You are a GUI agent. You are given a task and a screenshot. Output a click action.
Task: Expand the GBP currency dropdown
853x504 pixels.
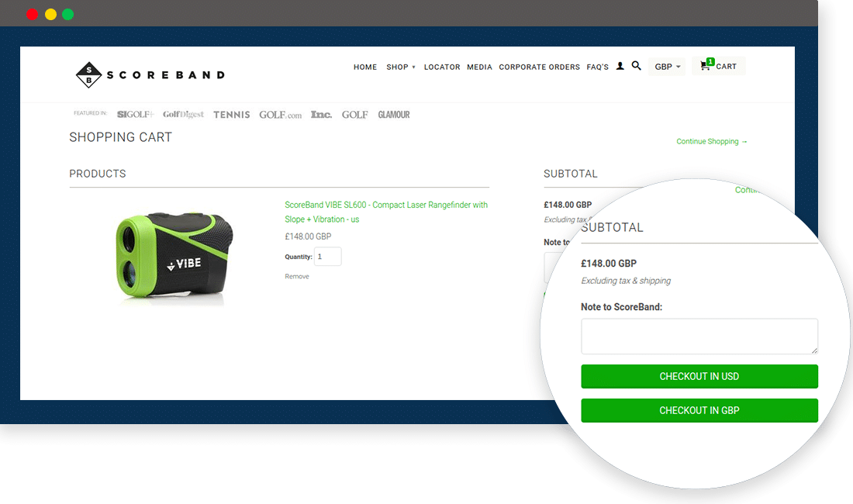click(667, 67)
